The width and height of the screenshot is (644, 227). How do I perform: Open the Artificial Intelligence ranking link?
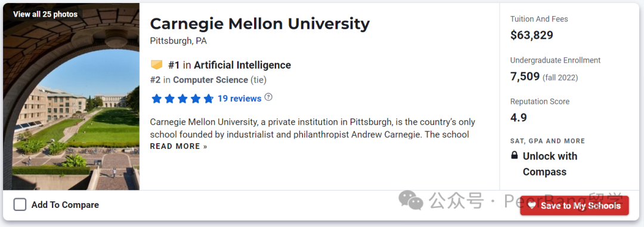tap(242, 65)
